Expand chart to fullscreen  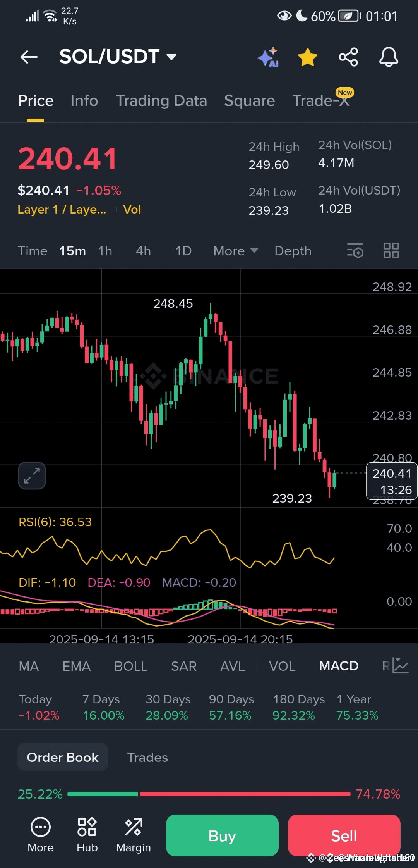32,475
